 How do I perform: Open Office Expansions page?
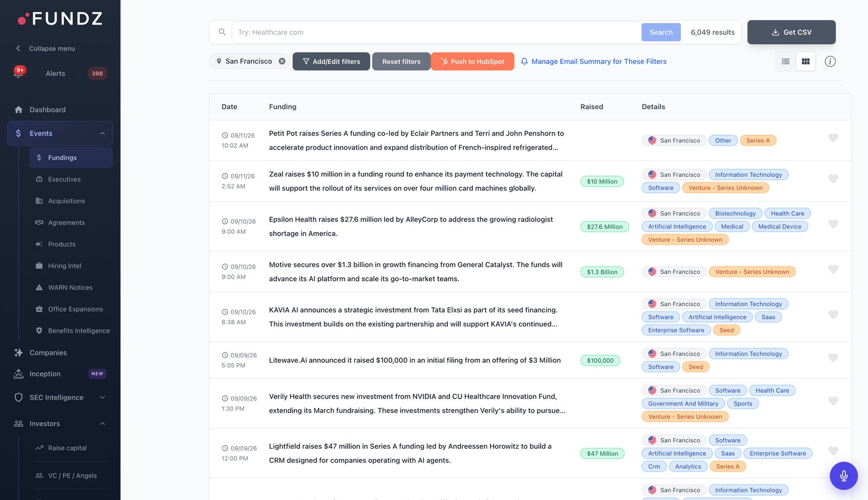[70, 309]
